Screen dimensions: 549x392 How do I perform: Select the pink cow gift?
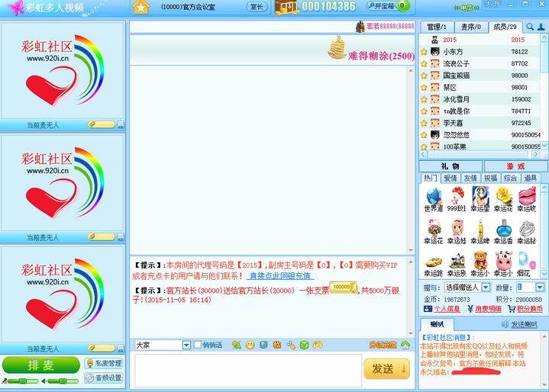pos(503,264)
